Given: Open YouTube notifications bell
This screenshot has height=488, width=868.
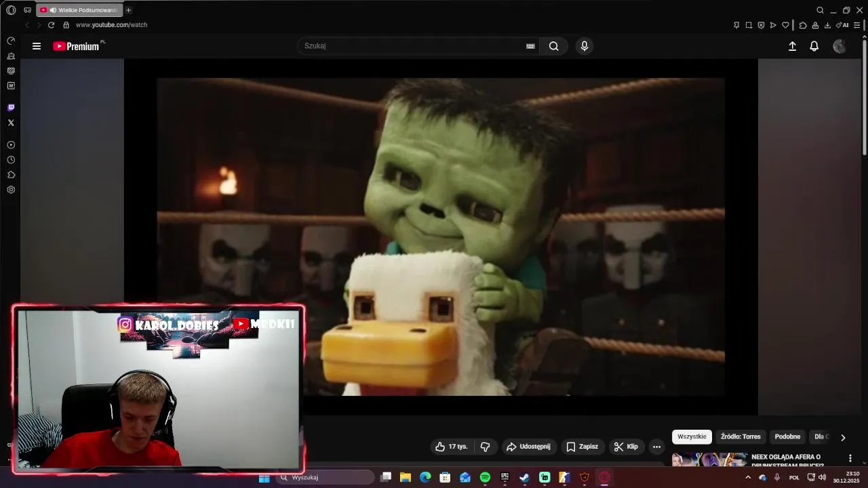Looking at the screenshot, I should pos(814,46).
